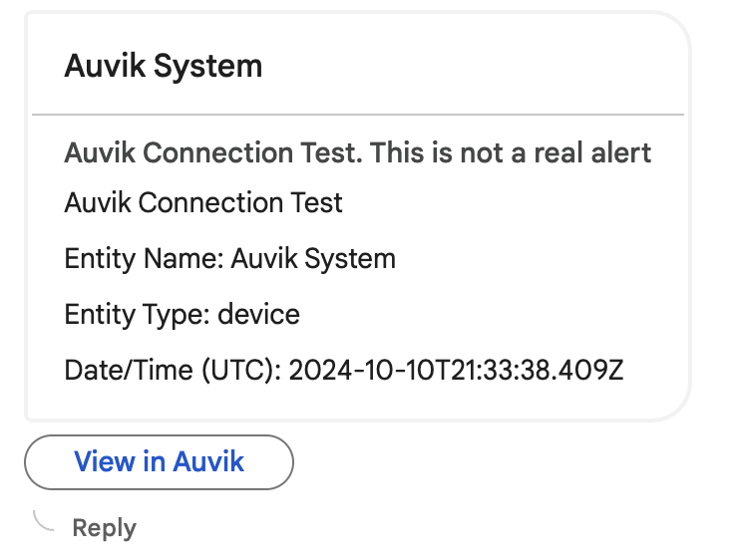
Task: Click empty card space right of Entity Type
Action: (491, 315)
